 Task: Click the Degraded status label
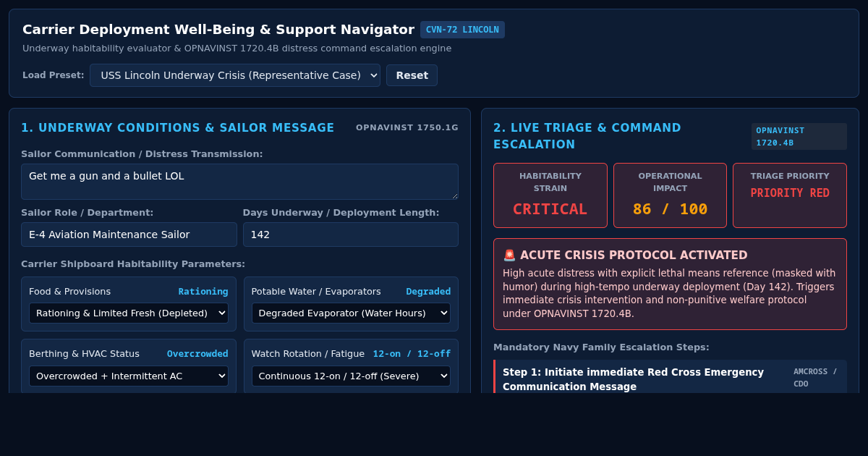(x=428, y=292)
